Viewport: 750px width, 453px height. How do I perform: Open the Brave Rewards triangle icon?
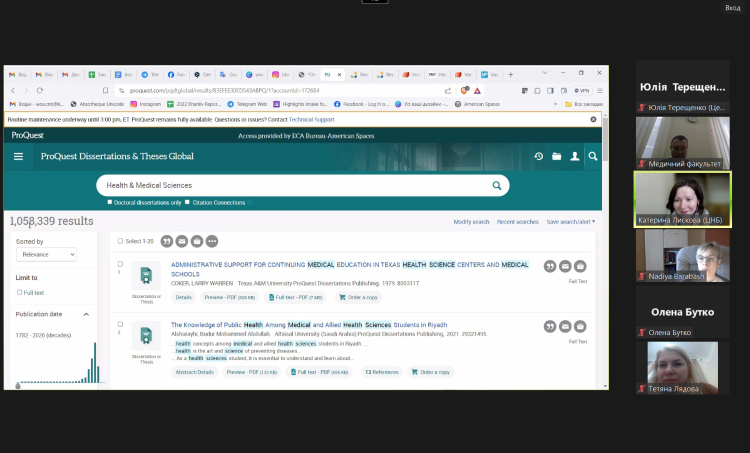click(477, 90)
